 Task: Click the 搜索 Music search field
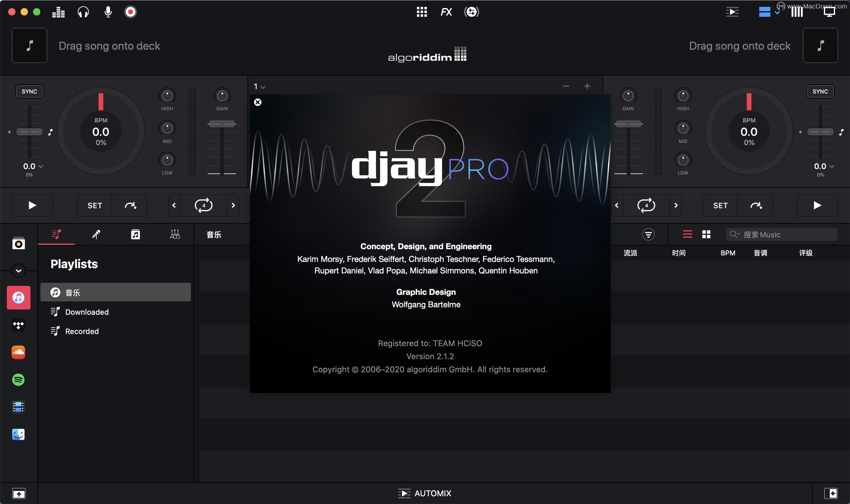(781, 234)
